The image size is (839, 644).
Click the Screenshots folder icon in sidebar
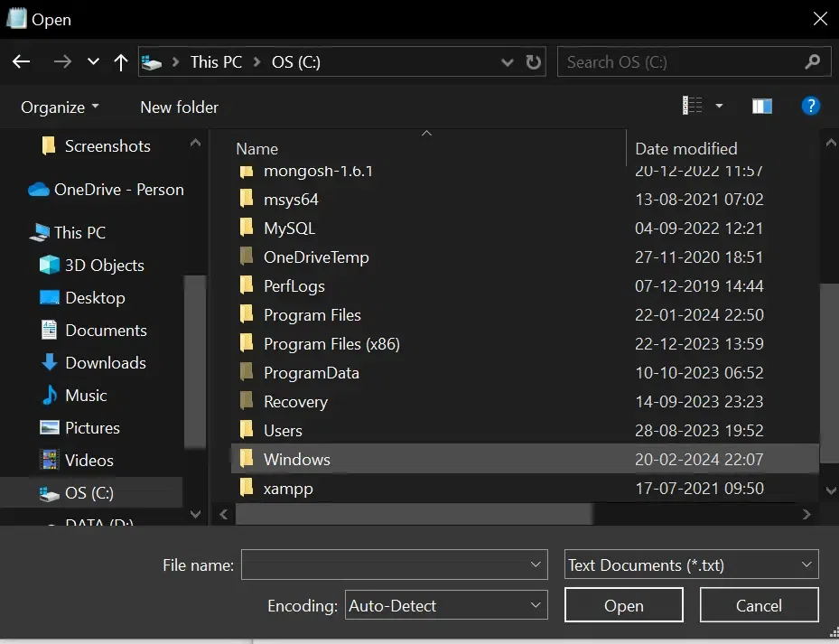coord(48,145)
